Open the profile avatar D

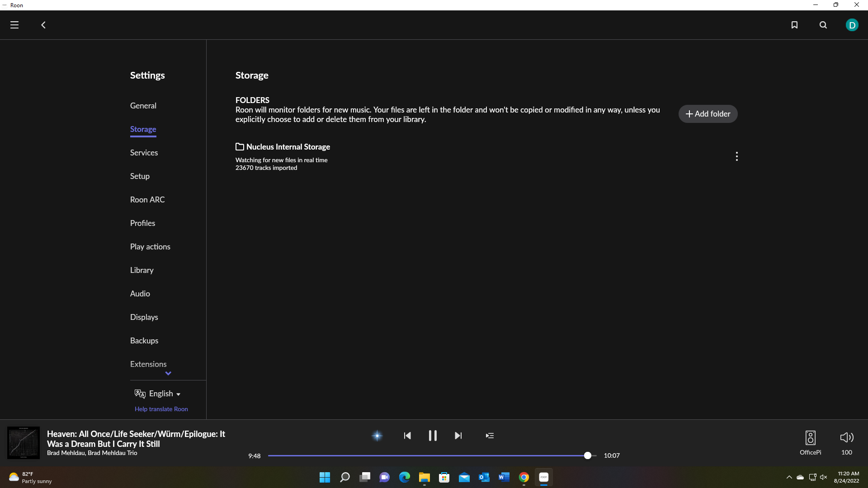(x=852, y=25)
